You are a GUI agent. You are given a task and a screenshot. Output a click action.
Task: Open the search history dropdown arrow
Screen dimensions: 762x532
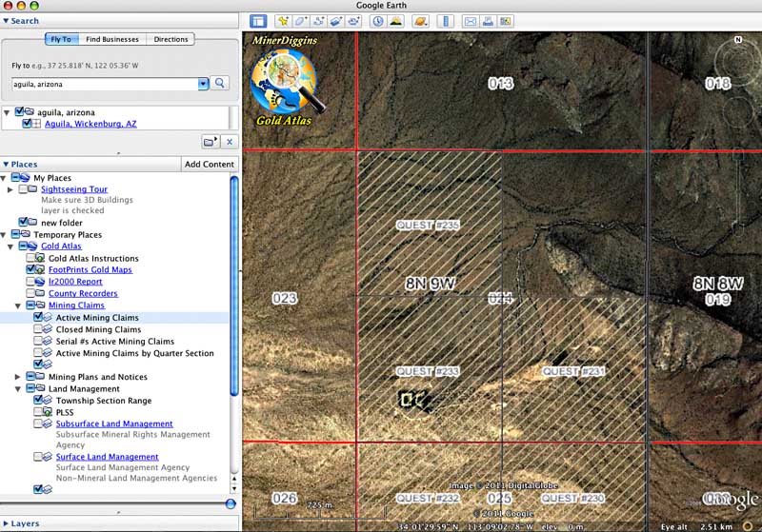coord(203,84)
